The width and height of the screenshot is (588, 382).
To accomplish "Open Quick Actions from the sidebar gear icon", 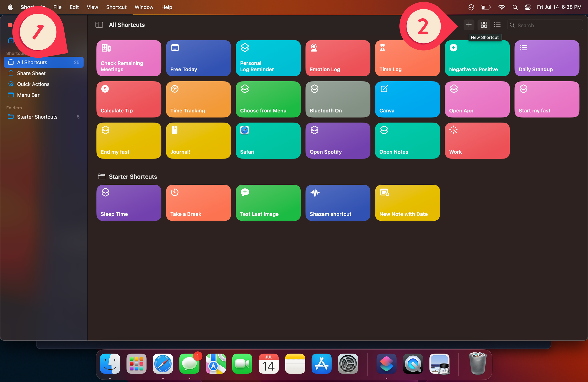I will [11, 84].
